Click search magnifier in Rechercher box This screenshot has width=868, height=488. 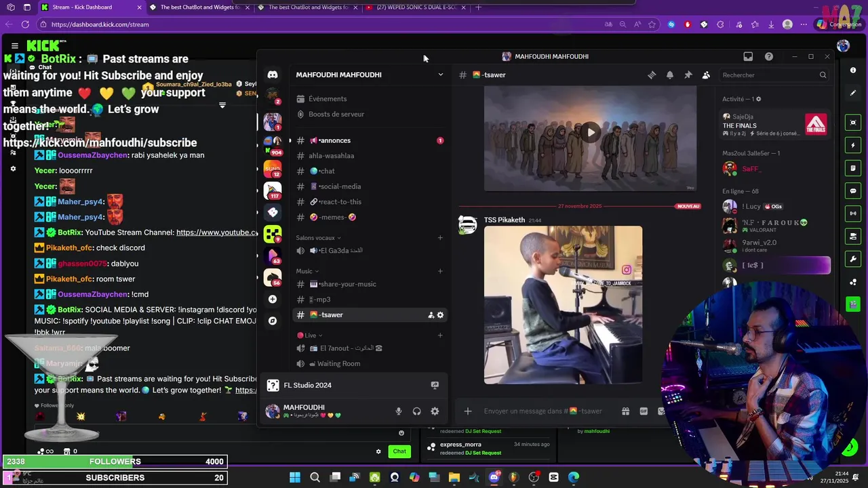click(823, 75)
